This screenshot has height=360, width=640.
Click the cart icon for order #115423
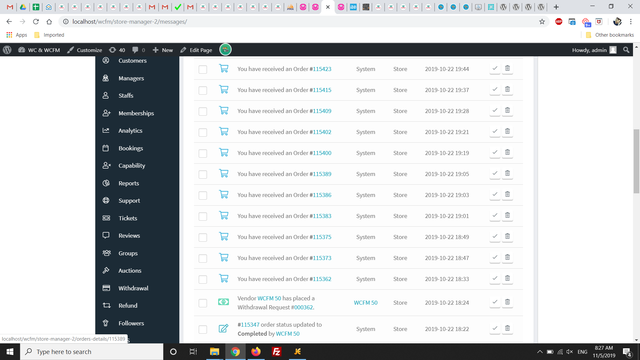(224, 68)
